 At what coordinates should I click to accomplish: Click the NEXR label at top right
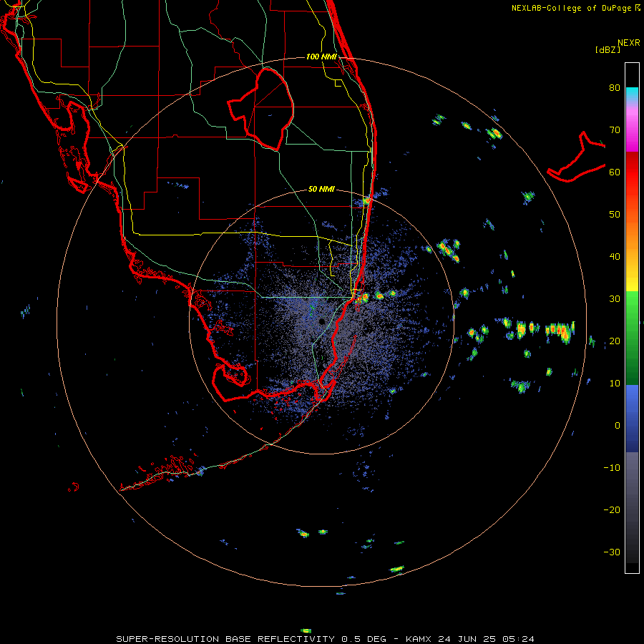[x=628, y=43]
